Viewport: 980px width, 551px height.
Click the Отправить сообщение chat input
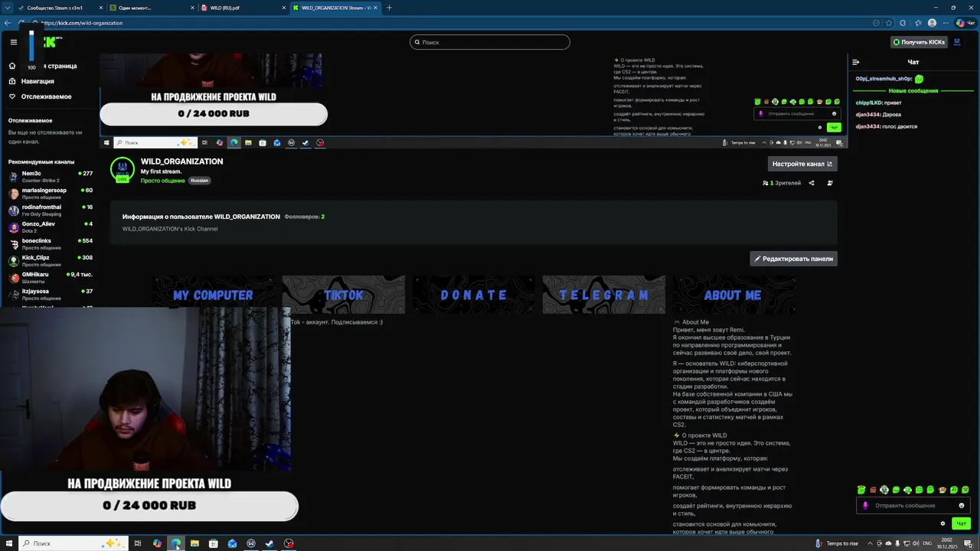(x=913, y=505)
